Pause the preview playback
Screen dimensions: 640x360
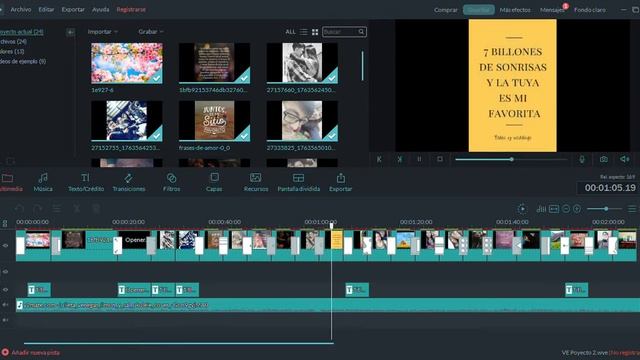pyautogui.click(x=419, y=159)
